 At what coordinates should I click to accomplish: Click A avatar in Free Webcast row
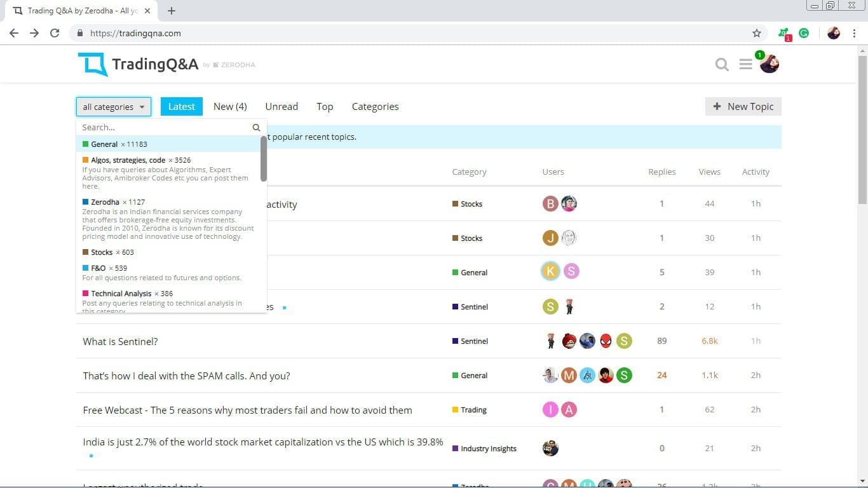569,409
